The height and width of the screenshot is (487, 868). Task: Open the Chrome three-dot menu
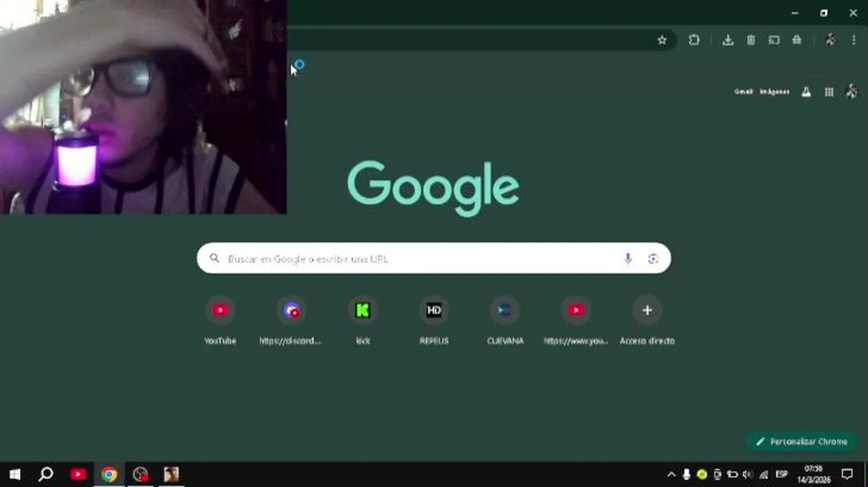click(x=853, y=40)
